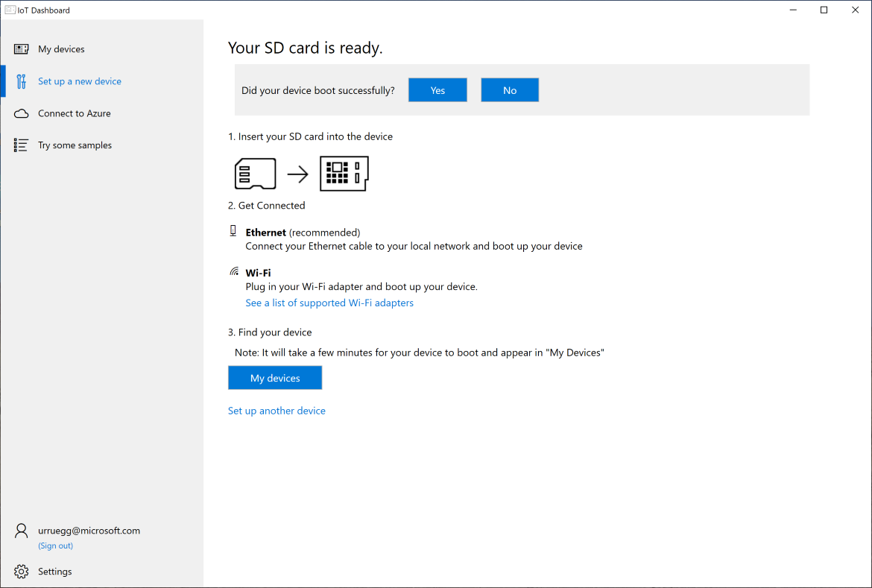Click the 'Ethernet (recommended)' label
Screen dimensions: 872x588
[303, 233]
